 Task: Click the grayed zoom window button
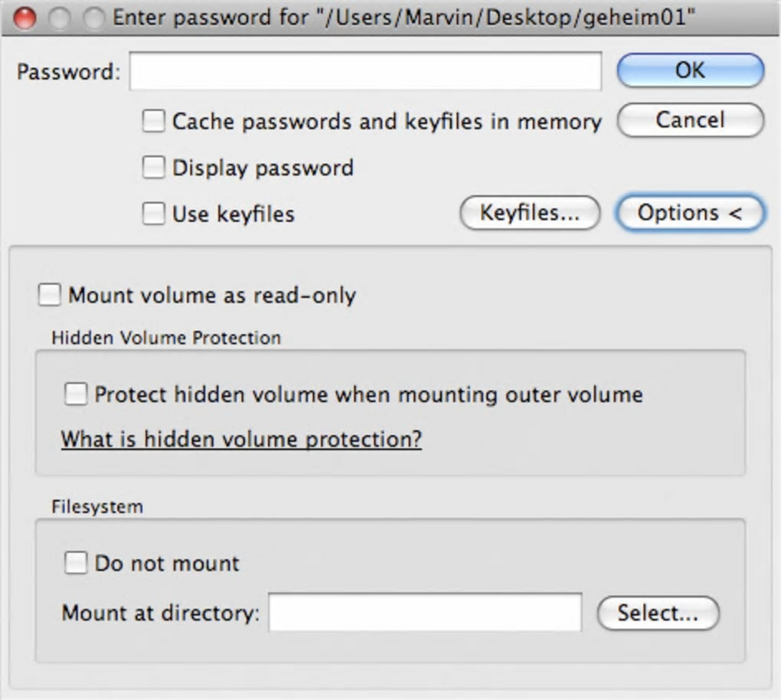tap(93, 17)
